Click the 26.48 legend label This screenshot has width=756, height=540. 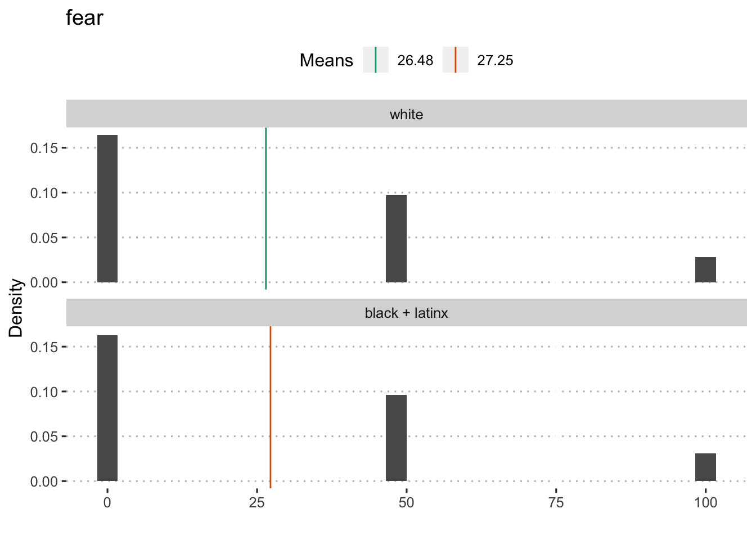tap(415, 61)
